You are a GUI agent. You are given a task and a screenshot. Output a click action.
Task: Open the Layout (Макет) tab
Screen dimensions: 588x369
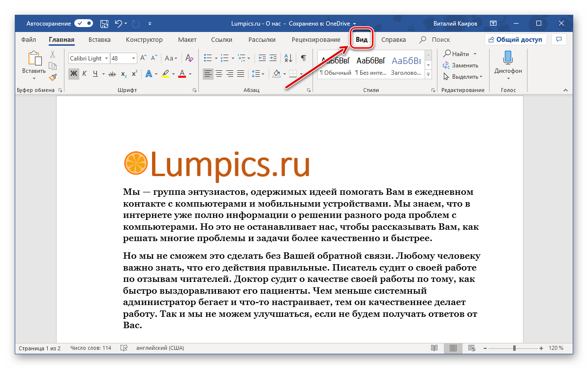187,39
